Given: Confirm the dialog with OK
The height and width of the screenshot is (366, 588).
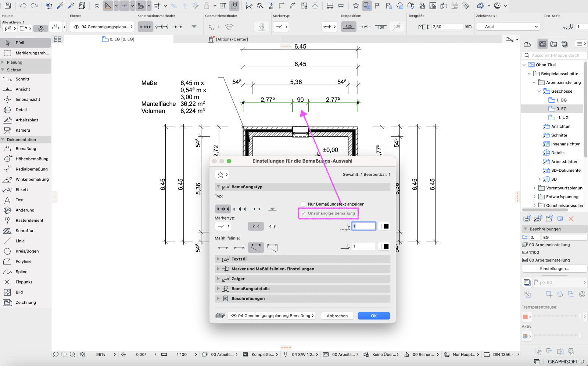Looking at the screenshot, I should (374, 316).
